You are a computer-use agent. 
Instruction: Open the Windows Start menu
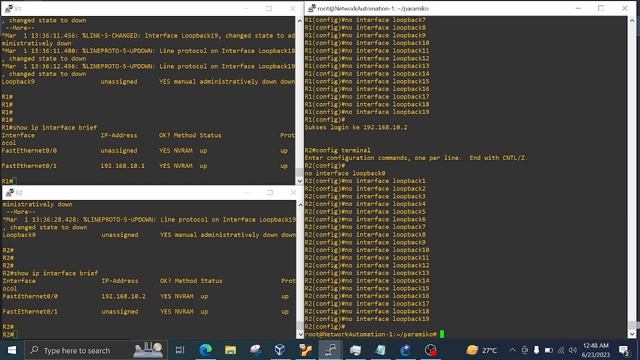pos(11,350)
